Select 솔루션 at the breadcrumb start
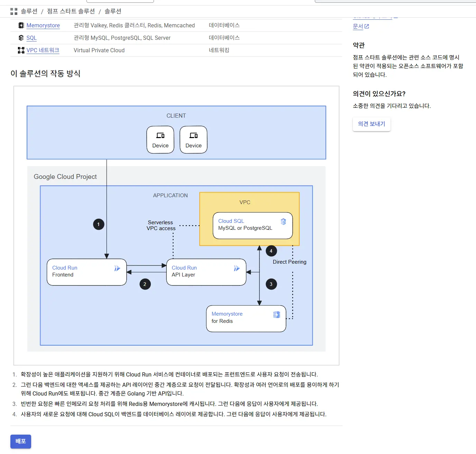Screen dimensions: 476x454 30,11
